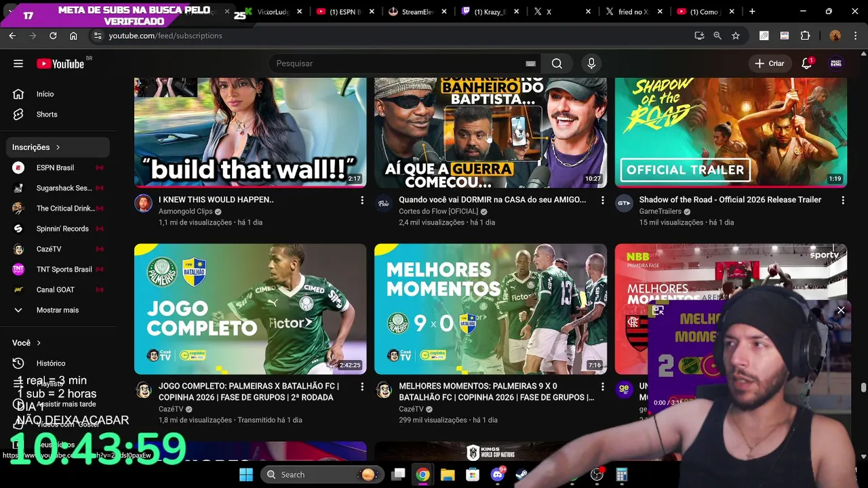Open JOGO COMPLETO Palmeiras thumbnail
This screenshot has width=868, height=488.
[250, 309]
